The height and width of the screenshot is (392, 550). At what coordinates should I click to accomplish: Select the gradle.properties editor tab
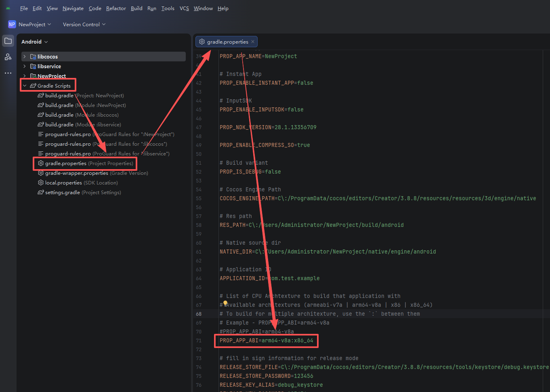tap(227, 42)
